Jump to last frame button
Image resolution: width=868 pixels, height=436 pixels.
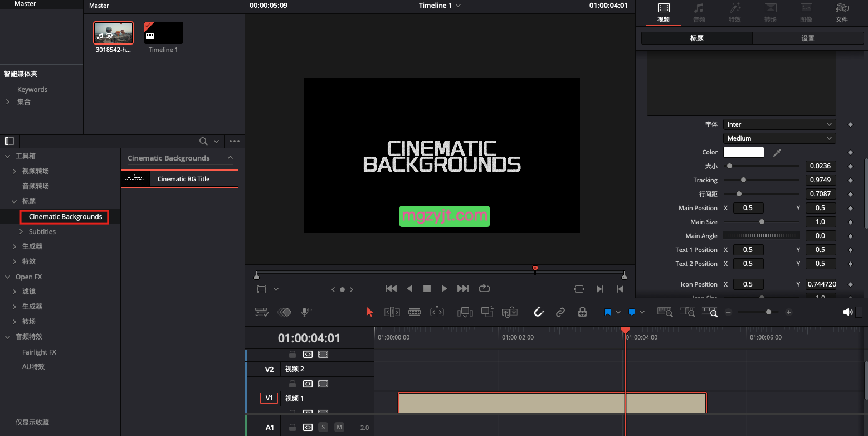coord(463,288)
